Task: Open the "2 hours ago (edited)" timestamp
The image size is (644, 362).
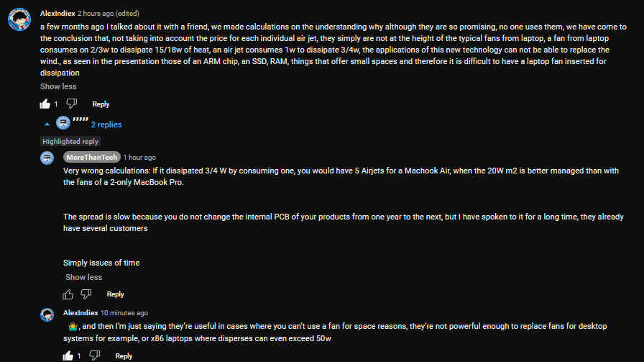Action: (108, 13)
